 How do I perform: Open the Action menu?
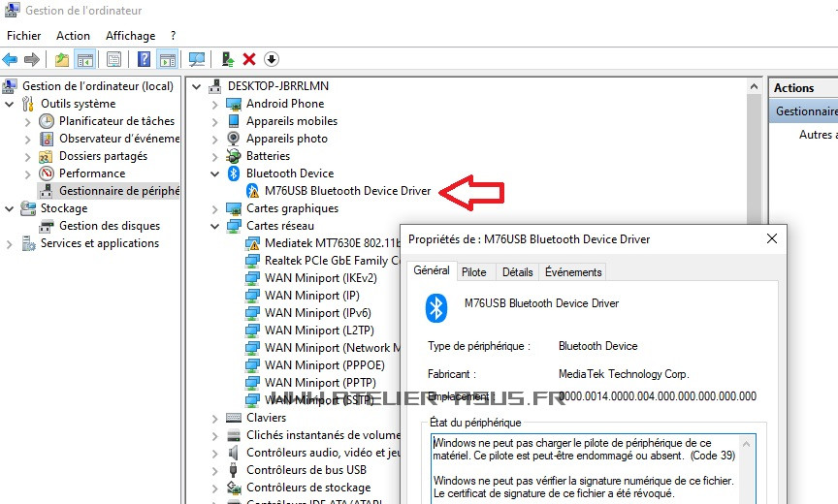click(x=73, y=36)
